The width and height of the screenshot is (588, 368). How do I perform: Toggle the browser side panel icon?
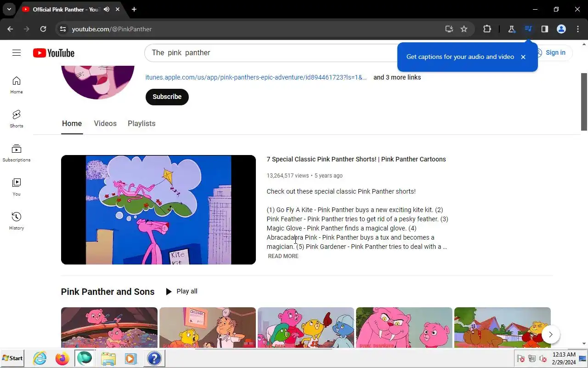click(545, 29)
